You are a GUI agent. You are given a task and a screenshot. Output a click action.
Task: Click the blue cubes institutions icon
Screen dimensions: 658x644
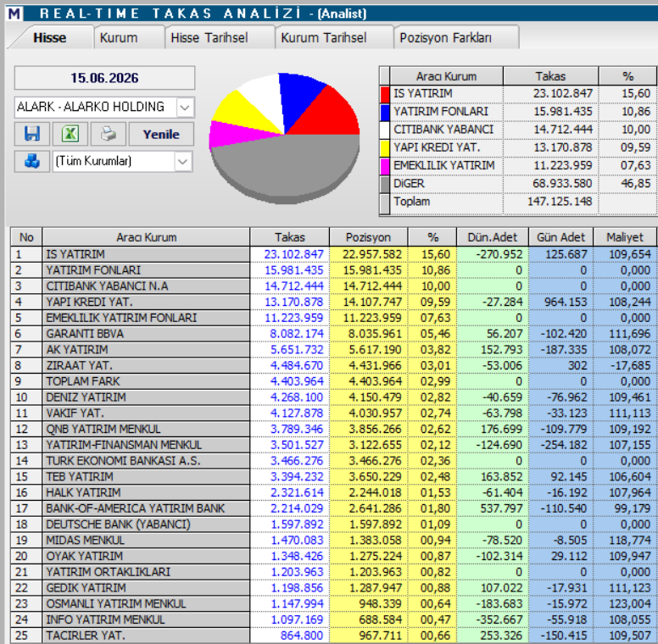tap(32, 161)
